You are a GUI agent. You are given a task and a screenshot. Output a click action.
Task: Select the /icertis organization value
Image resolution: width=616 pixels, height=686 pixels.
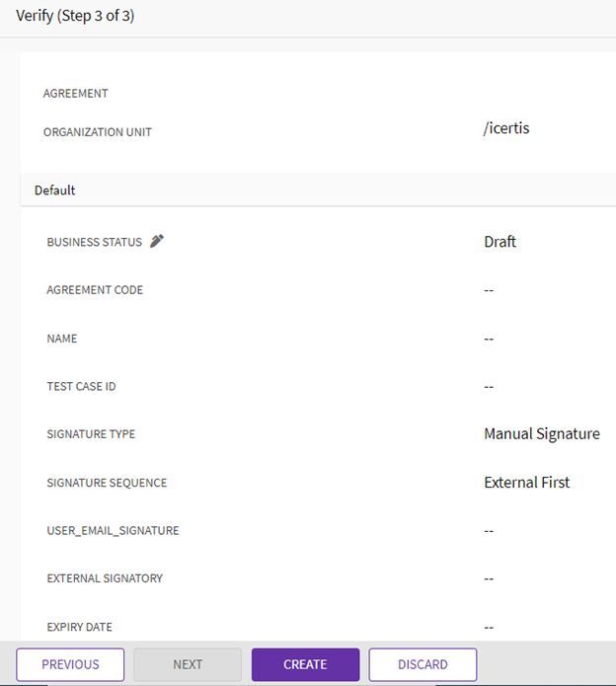[x=506, y=128]
